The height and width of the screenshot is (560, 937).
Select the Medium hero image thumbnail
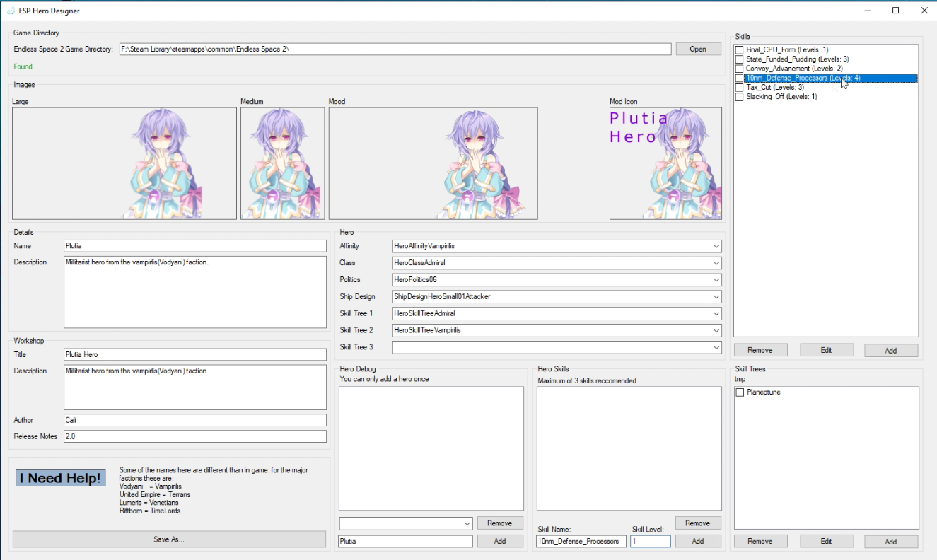(283, 163)
